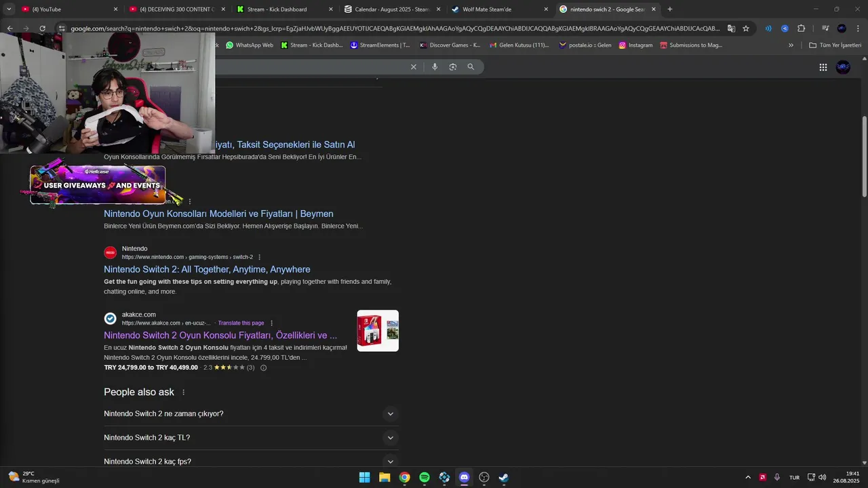Open the Discover Games bookmark

click(x=450, y=45)
